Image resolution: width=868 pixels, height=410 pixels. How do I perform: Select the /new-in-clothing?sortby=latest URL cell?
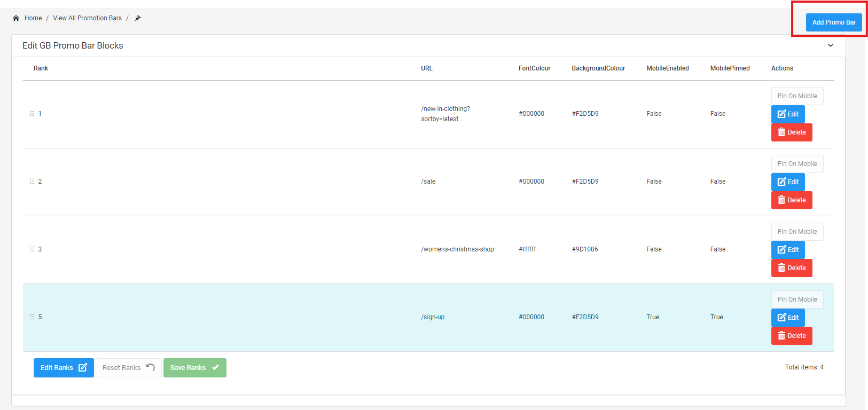coord(445,114)
